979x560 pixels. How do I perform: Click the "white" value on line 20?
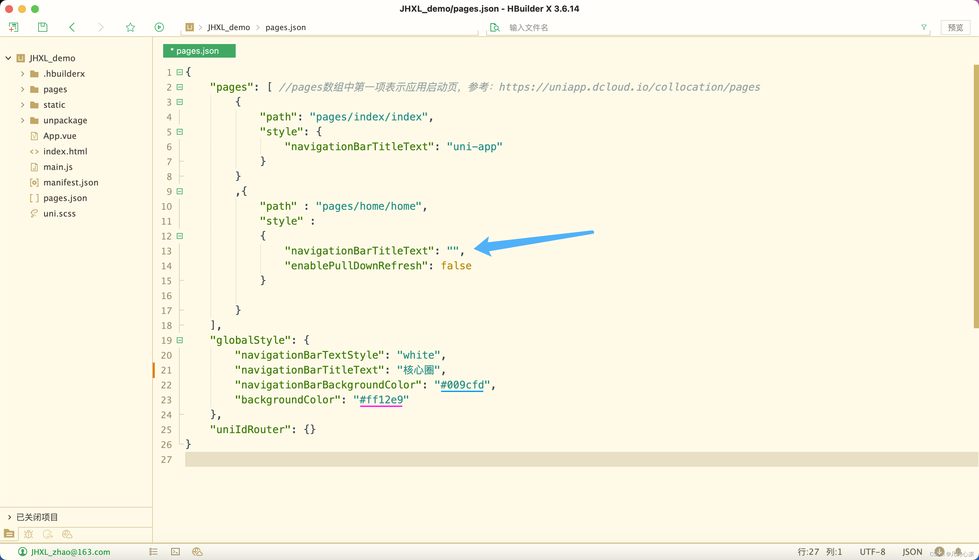tap(418, 355)
